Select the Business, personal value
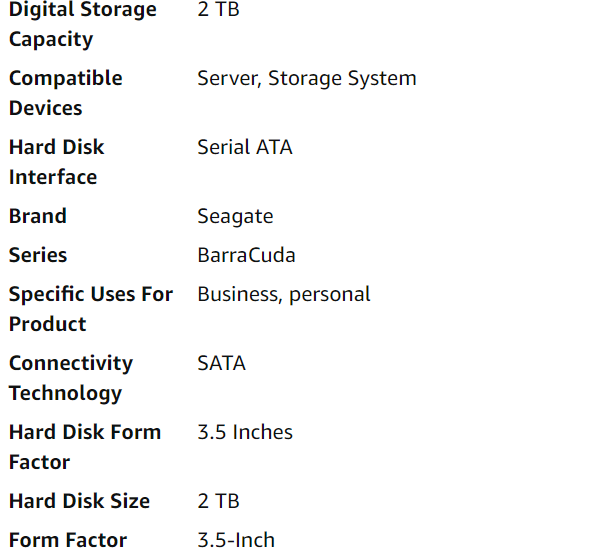The image size is (614, 560). tap(284, 294)
